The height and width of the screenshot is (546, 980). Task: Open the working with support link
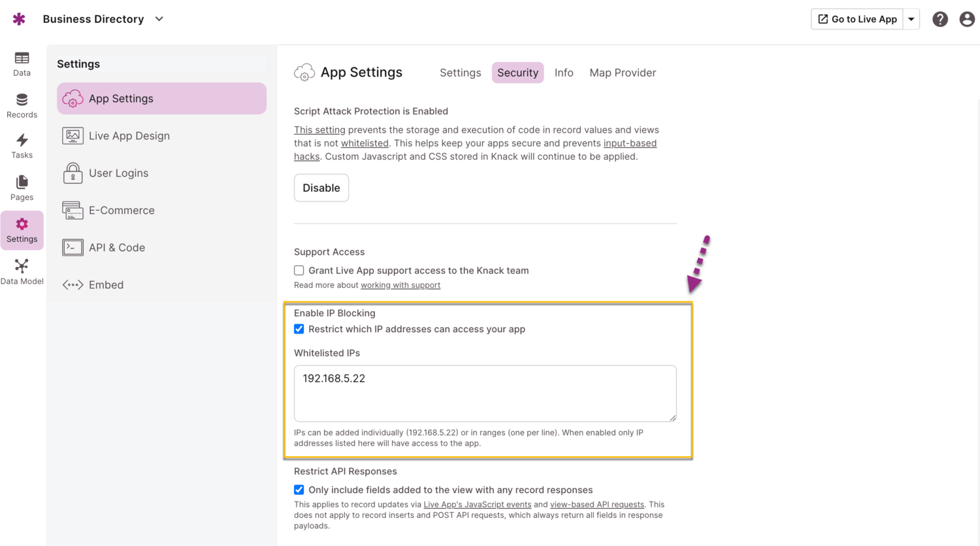[400, 285]
